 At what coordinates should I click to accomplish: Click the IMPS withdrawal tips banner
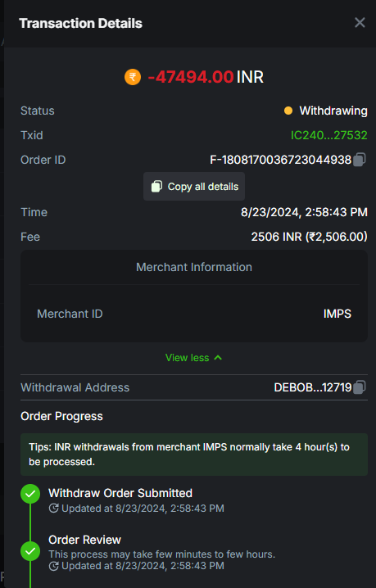pos(194,455)
